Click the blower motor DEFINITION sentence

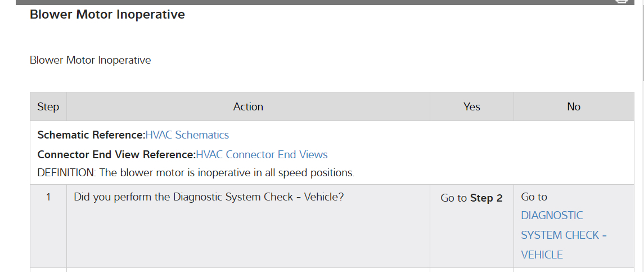(196, 173)
